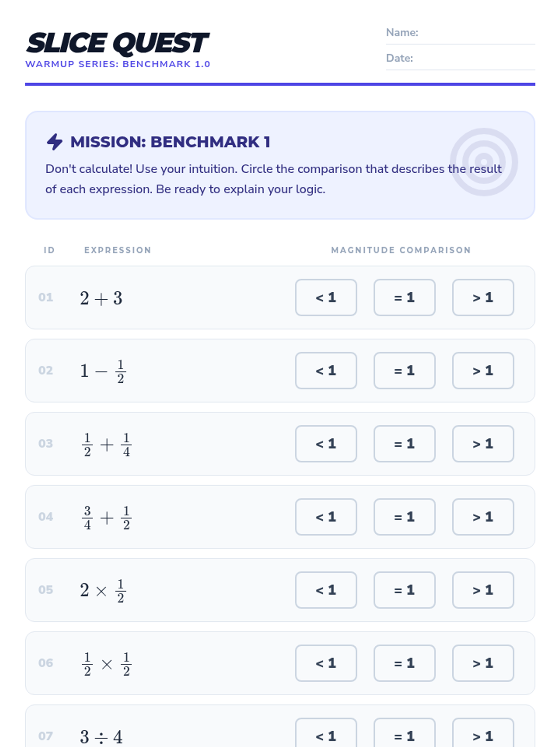Click the SLICE QUEST title logo
The height and width of the screenshot is (747, 560).
[117, 43]
